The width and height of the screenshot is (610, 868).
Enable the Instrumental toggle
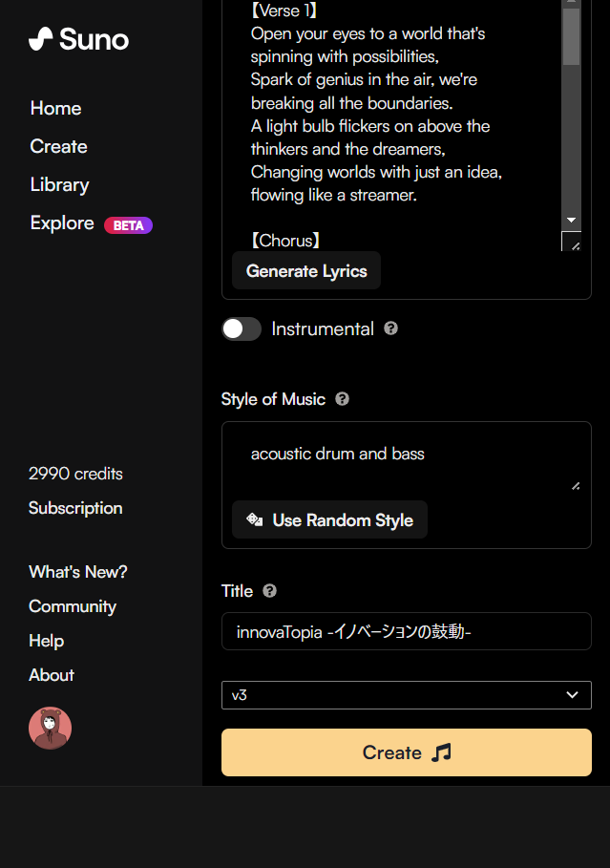[x=242, y=328]
